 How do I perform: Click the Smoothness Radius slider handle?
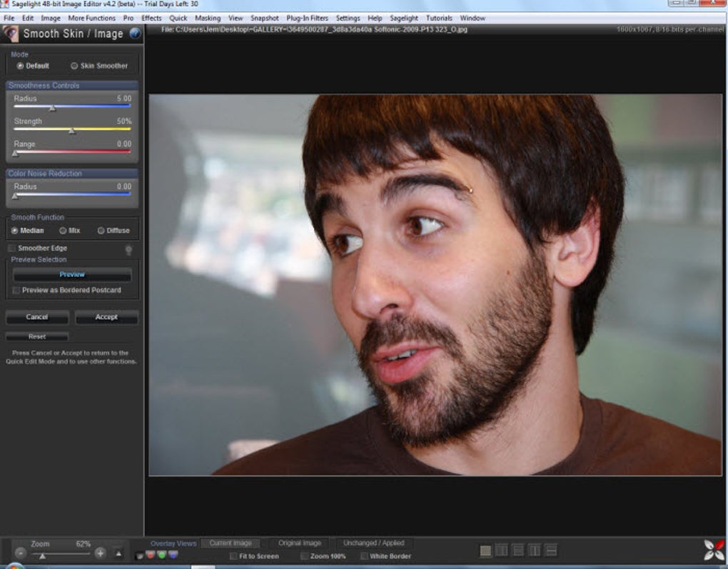coord(53,108)
